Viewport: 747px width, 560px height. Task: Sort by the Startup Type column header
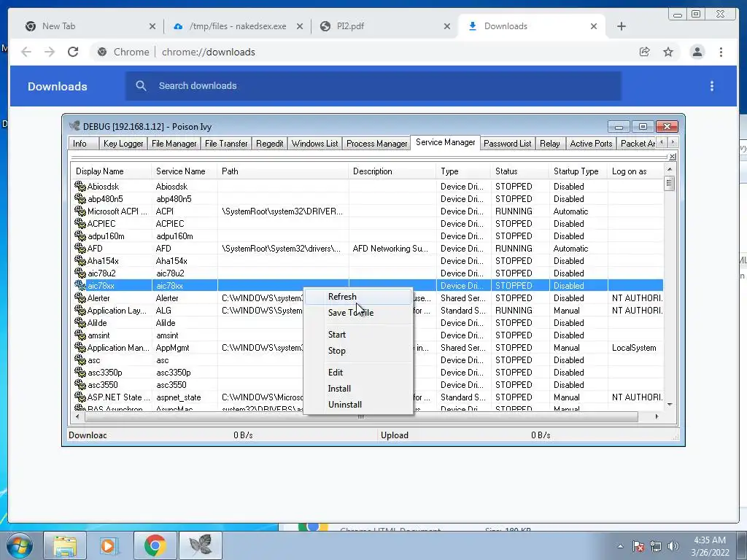[578, 171]
